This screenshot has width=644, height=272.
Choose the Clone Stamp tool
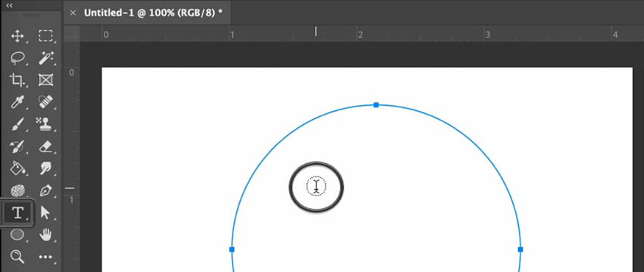[x=45, y=124]
